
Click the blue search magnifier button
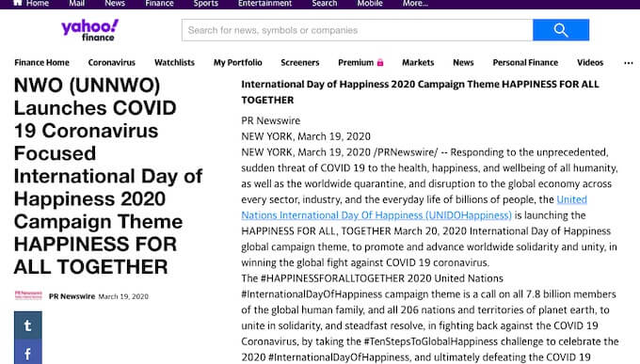(561, 30)
